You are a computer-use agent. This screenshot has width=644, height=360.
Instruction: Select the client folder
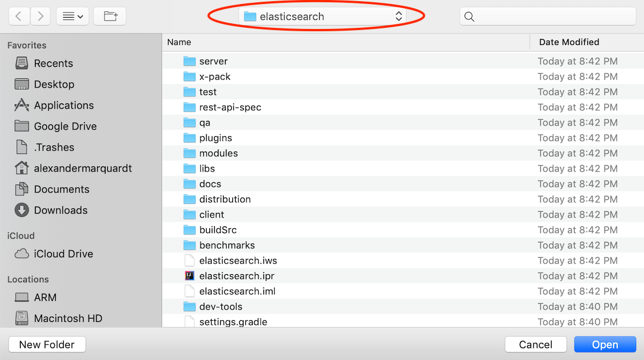[403, 214]
